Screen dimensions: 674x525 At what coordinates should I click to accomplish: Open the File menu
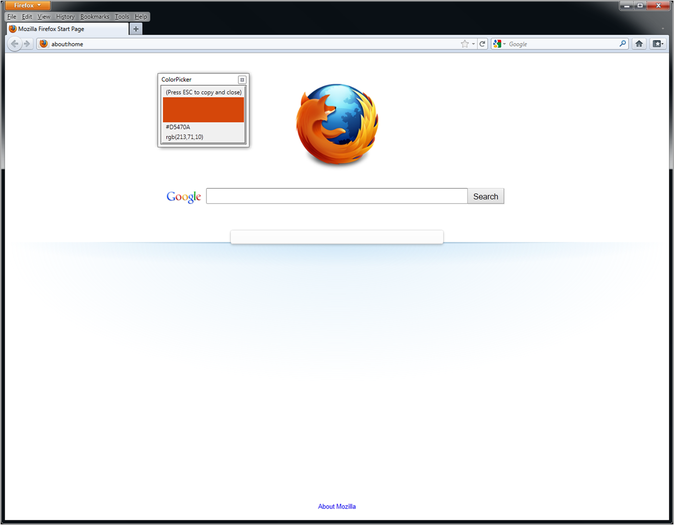point(12,17)
